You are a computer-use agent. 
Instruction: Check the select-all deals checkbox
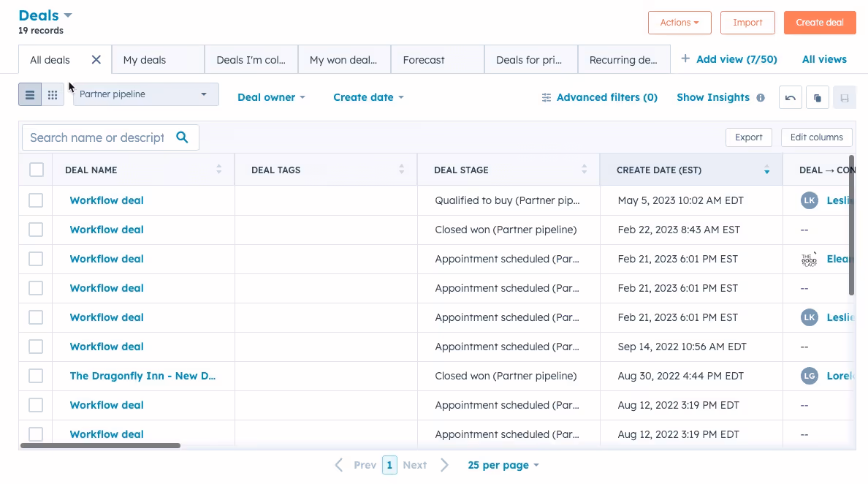click(36, 169)
